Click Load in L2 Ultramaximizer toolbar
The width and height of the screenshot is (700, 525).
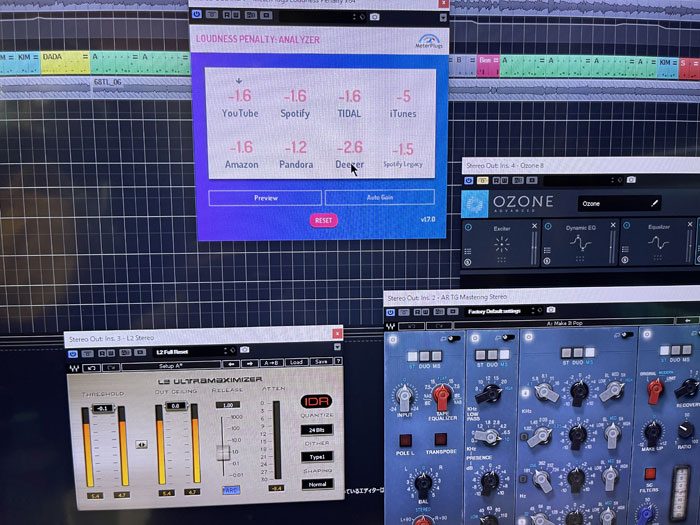(297, 362)
